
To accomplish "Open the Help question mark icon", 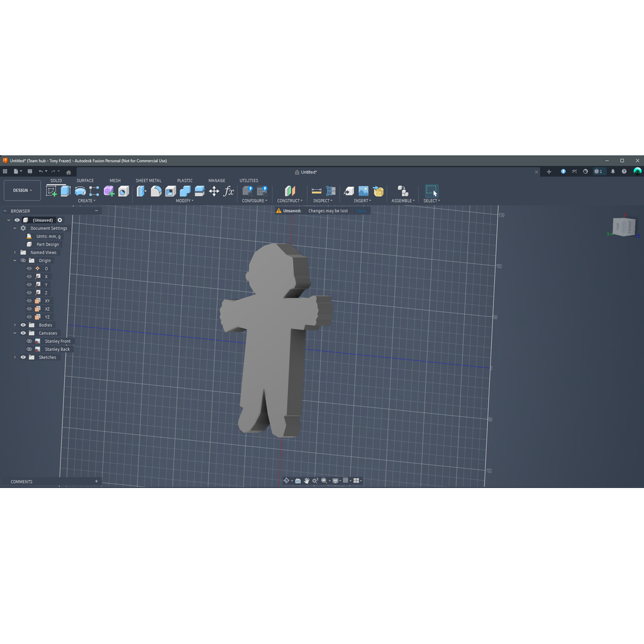I will tap(624, 171).
